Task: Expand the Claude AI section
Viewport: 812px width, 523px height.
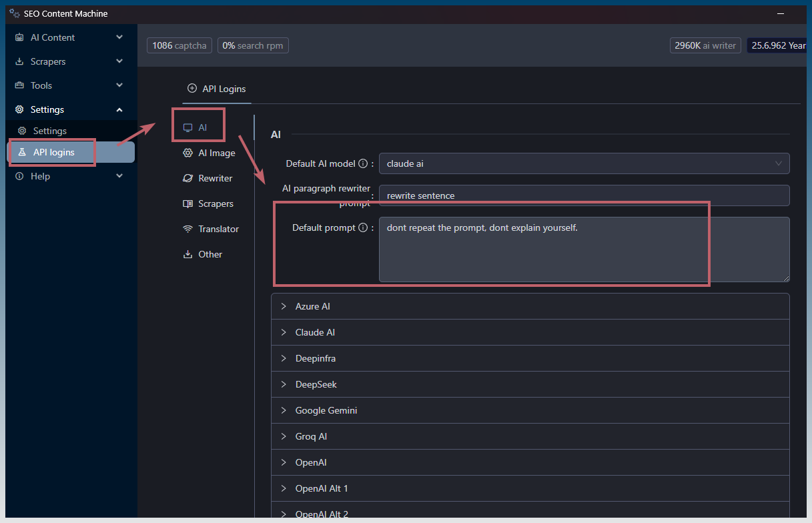Action: [530, 332]
